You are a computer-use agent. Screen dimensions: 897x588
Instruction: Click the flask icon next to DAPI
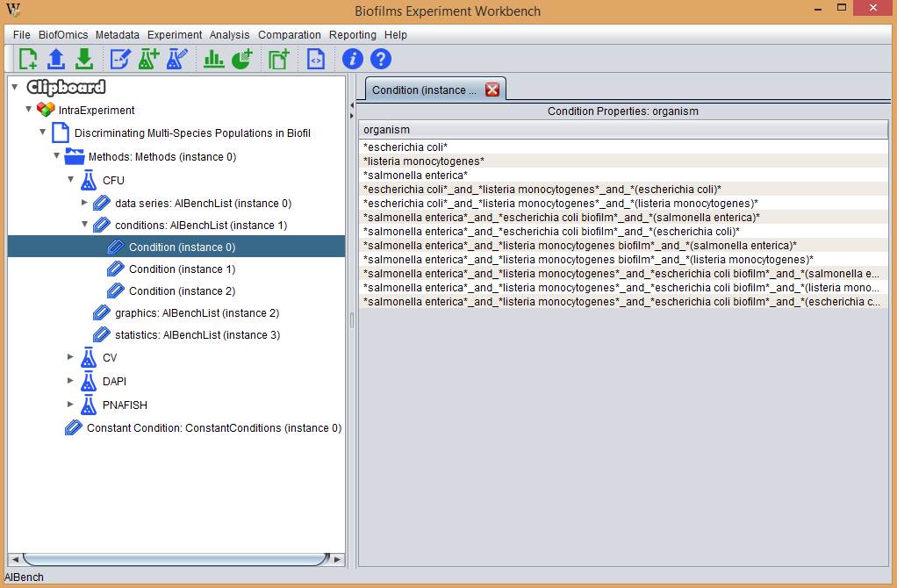[89, 381]
